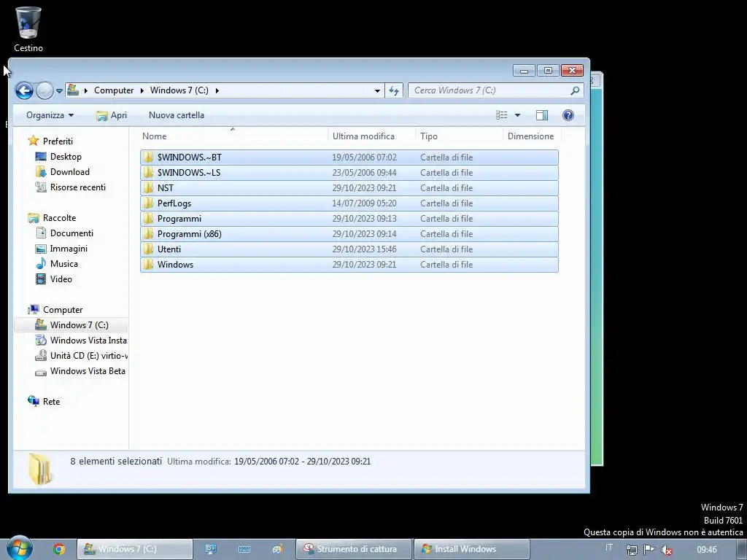The height and width of the screenshot is (560, 747).
Task: Click the IT language indicator
Action: point(609,548)
